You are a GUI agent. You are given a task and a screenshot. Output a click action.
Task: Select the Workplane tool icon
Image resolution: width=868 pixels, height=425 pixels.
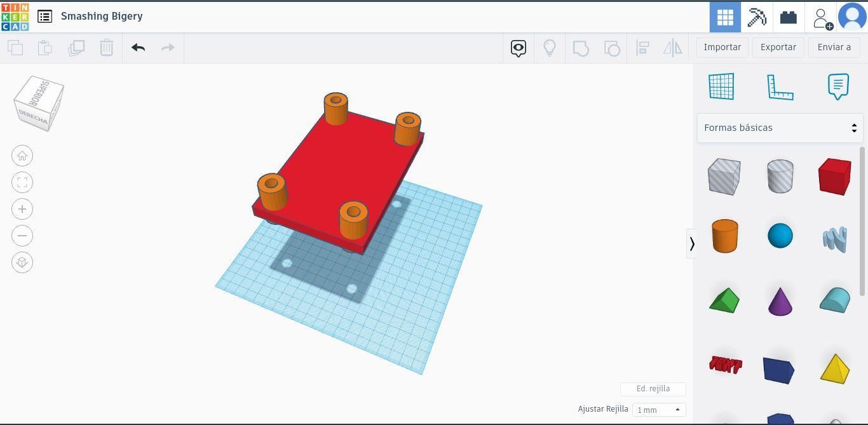coord(721,86)
